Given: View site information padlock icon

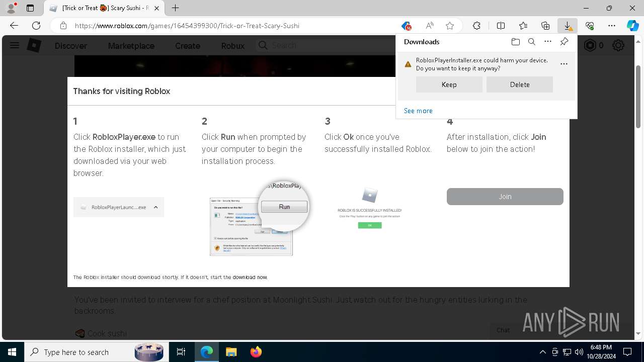Looking at the screenshot, I should [63, 26].
